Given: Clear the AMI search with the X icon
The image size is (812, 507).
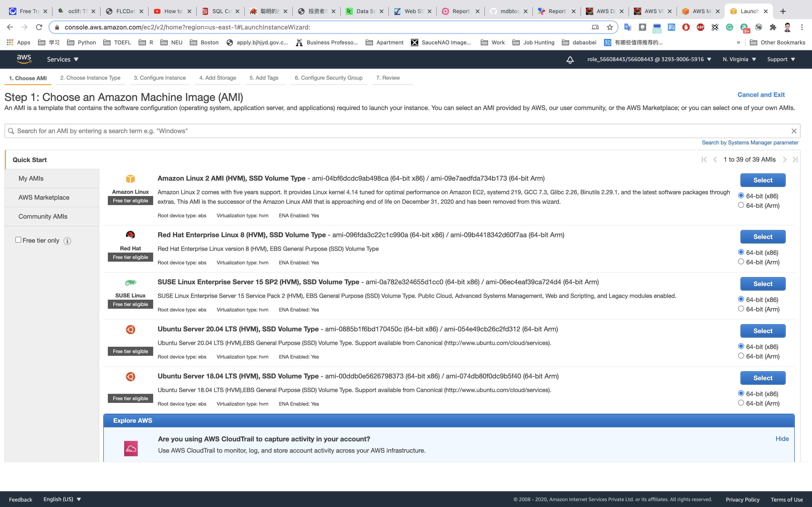Looking at the screenshot, I should coord(794,131).
